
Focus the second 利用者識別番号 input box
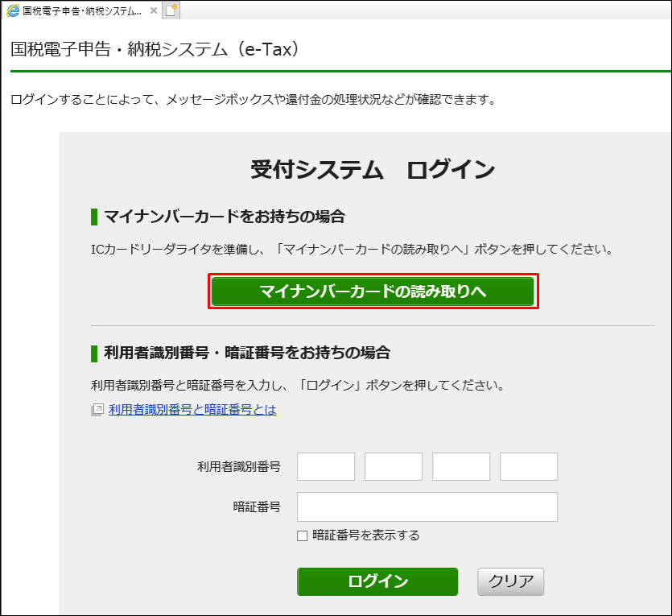(x=394, y=466)
